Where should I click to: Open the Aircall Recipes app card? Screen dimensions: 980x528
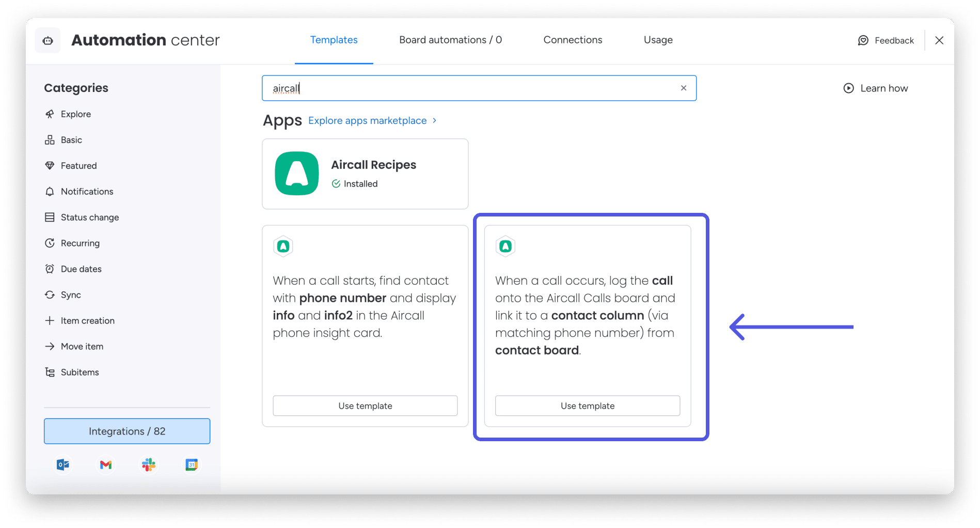(x=365, y=174)
